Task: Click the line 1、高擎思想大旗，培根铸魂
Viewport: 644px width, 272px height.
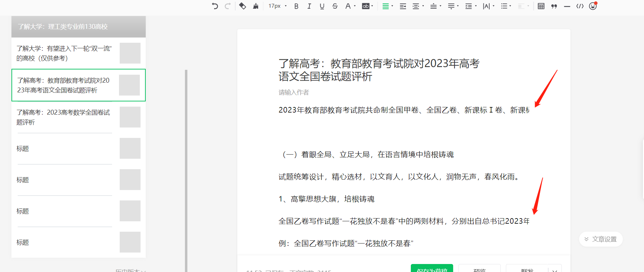Action: pos(327,199)
